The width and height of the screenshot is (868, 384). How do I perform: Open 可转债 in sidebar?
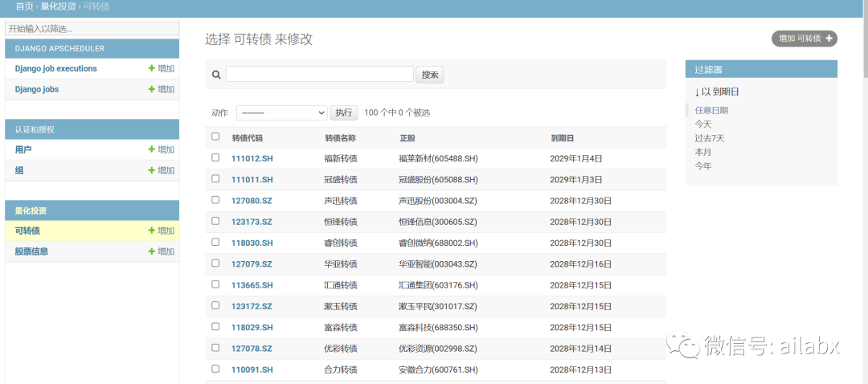[27, 231]
